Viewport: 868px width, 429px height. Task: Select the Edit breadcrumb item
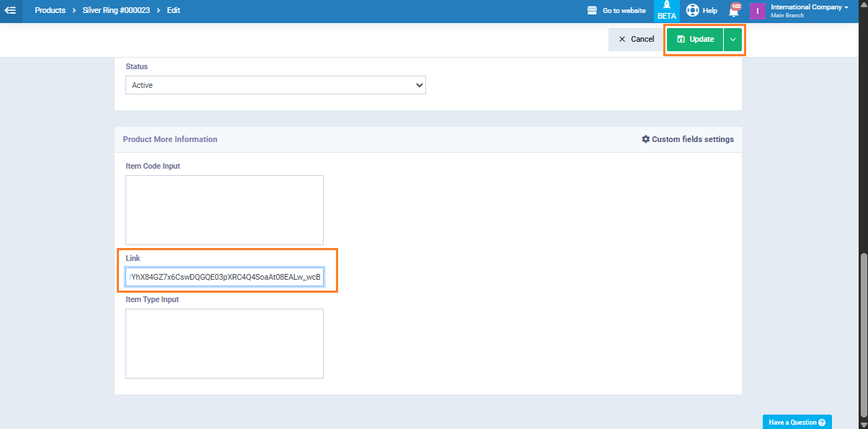tap(174, 11)
